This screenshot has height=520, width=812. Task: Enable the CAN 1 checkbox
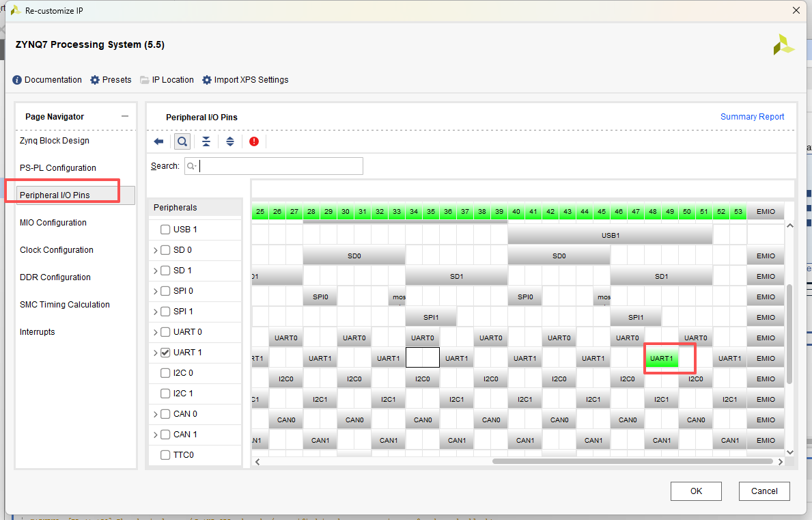click(165, 435)
